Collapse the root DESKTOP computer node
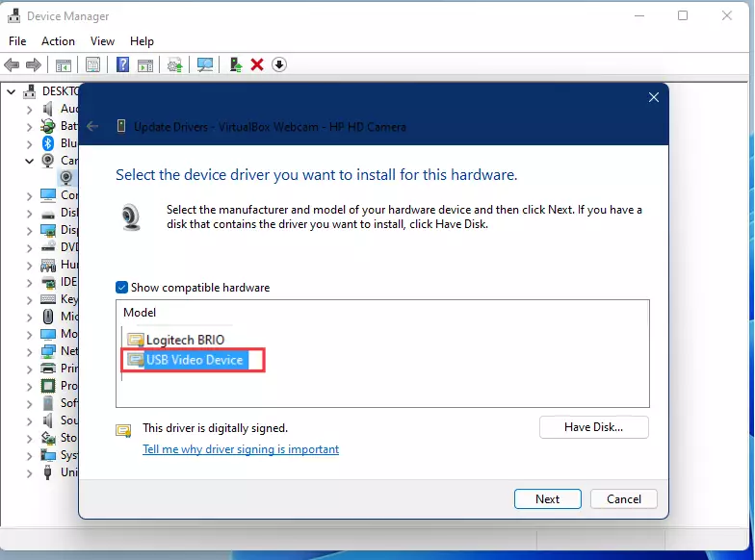The height and width of the screenshot is (560, 755). (12, 91)
